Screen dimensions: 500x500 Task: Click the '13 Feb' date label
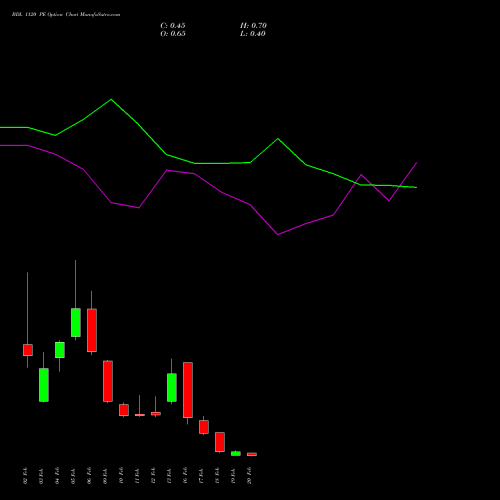coord(170,476)
